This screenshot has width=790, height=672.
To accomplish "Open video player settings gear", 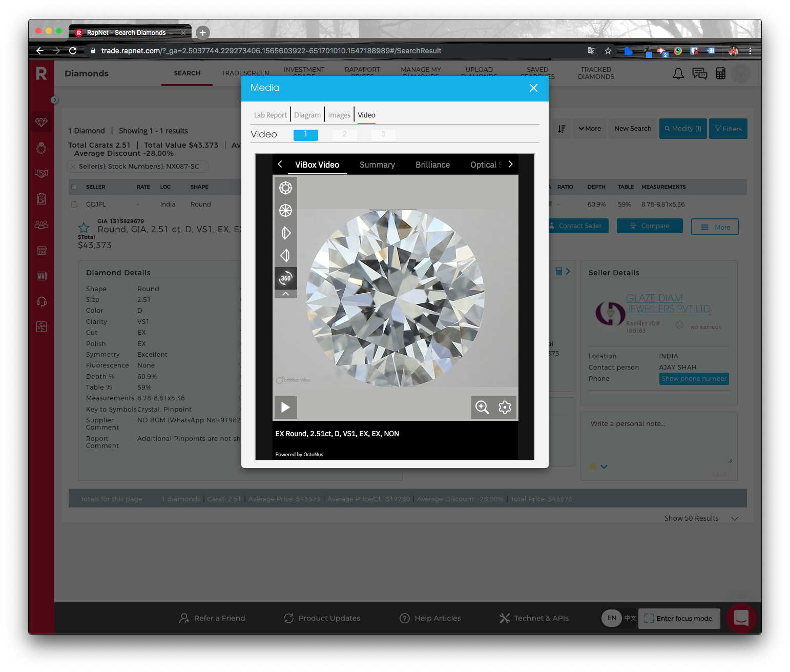I will tap(505, 407).
